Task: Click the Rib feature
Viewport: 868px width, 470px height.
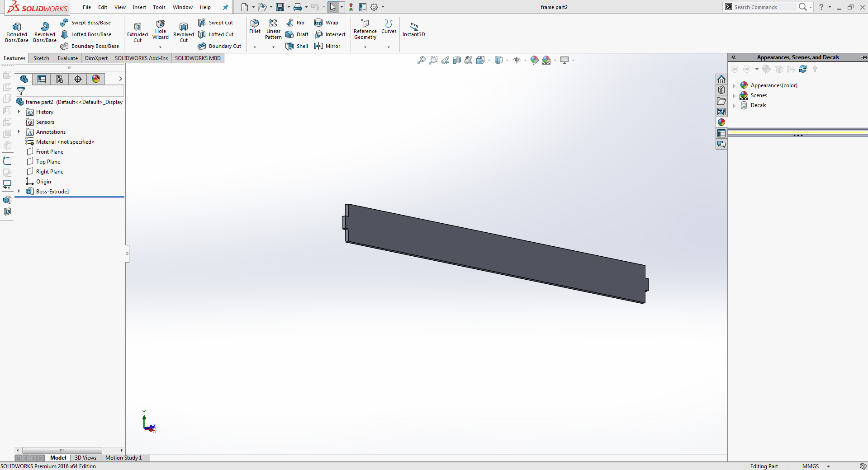Action: click(x=295, y=23)
